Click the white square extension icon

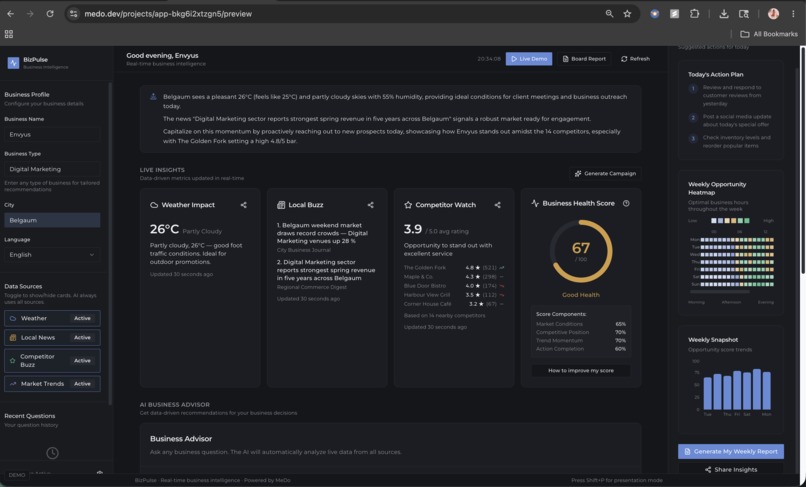tap(674, 14)
